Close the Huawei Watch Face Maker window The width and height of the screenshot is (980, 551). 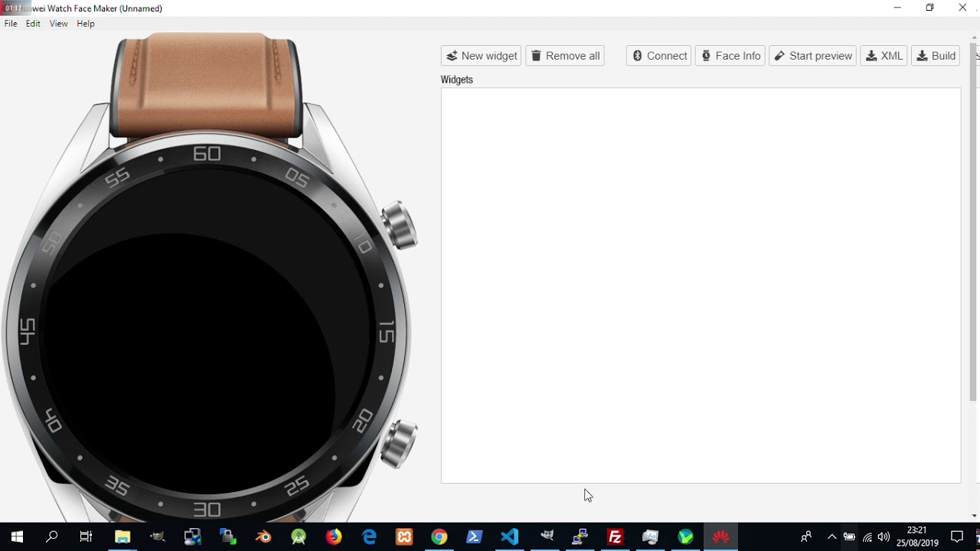tap(963, 8)
